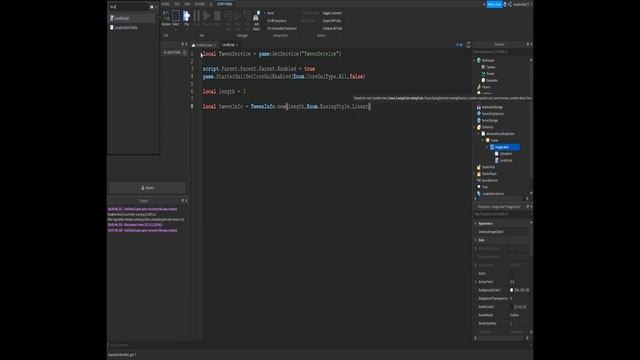Select ServerScriptService in the Explorer
Screen dimensions: 640x360
(492, 114)
